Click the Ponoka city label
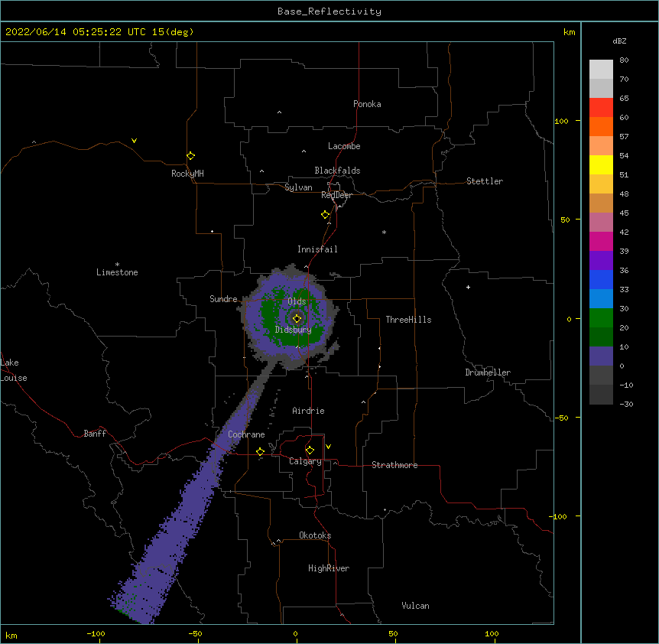The width and height of the screenshot is (659, 644). pyautogui.click(x=367, y=104)
